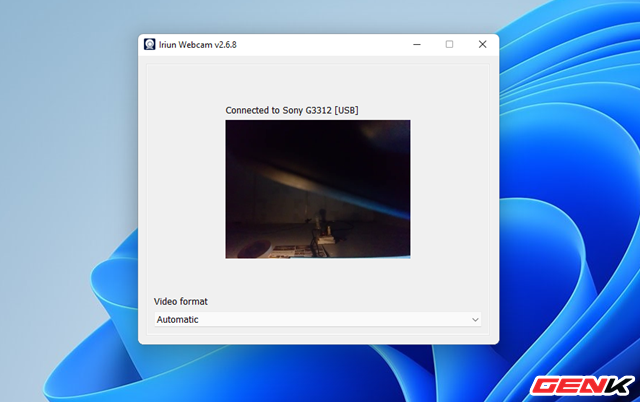The image size is (640, 402).
Task: Click the webcam preview image
Action: tap(318, 189)
